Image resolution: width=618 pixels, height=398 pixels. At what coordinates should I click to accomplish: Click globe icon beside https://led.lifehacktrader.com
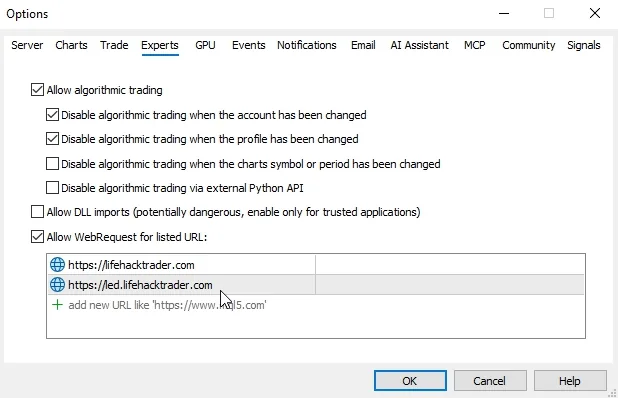(57, 285)
